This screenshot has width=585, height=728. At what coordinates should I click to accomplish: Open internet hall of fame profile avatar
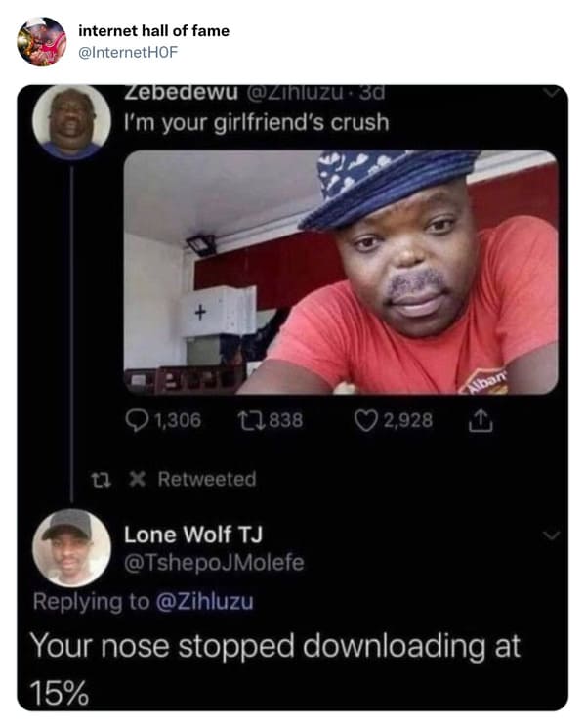pyautogui.click(x=42, y=42)
